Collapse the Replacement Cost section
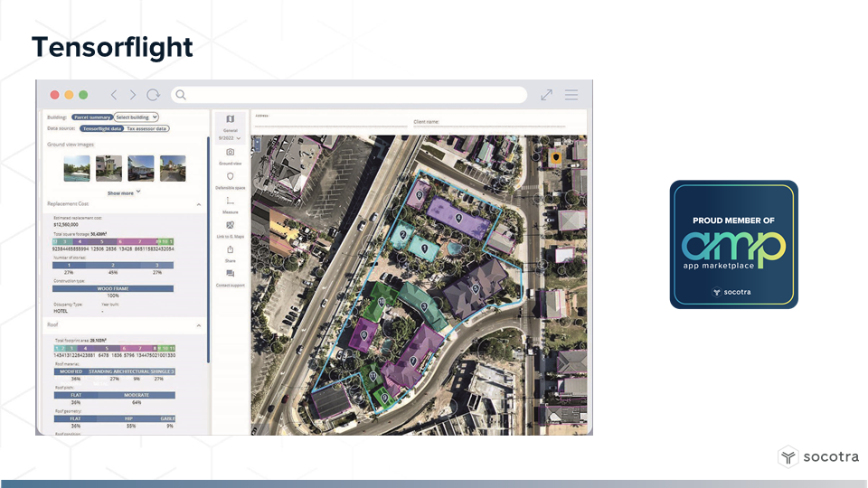Viewport: 868px width, 488px height. (199, 205)
